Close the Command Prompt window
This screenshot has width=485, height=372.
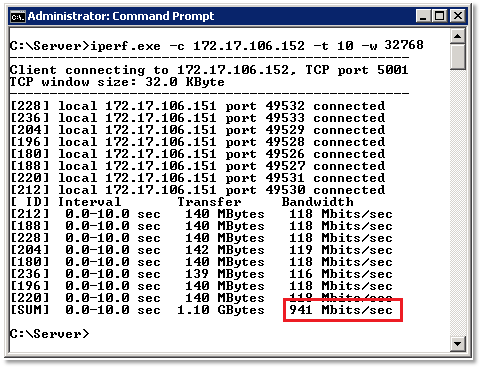[458, 16]
